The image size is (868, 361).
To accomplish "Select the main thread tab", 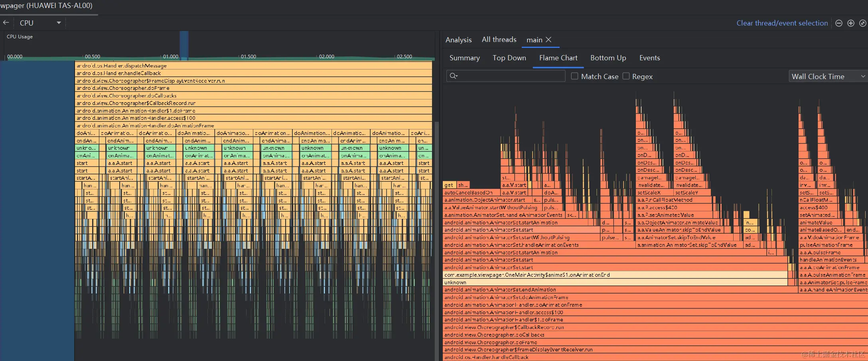I will click(x=534, y=40).
